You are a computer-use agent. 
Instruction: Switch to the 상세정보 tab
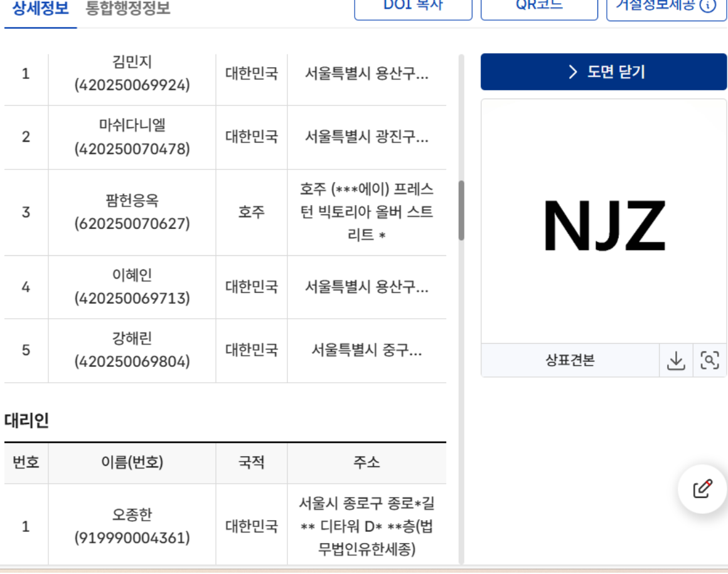pos(40,9)
